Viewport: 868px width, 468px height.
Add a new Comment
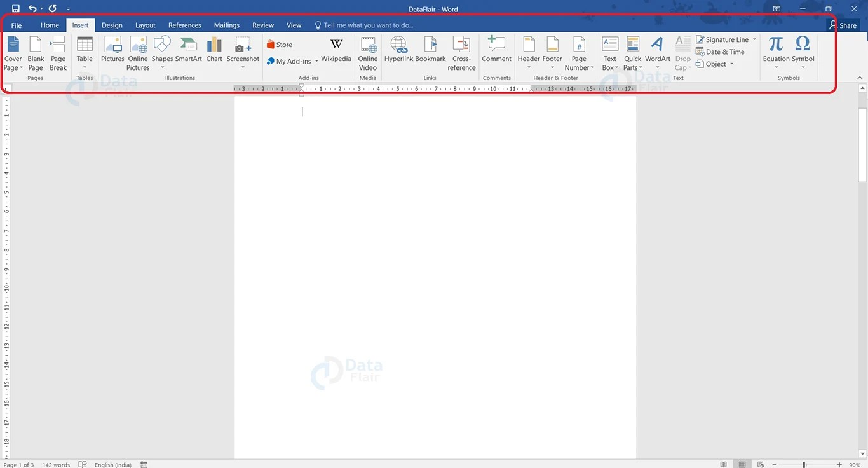[x=496, y=50]
